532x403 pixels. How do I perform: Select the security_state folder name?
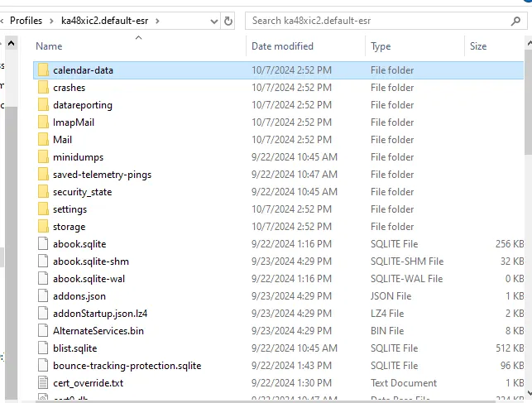pos(83,192)
